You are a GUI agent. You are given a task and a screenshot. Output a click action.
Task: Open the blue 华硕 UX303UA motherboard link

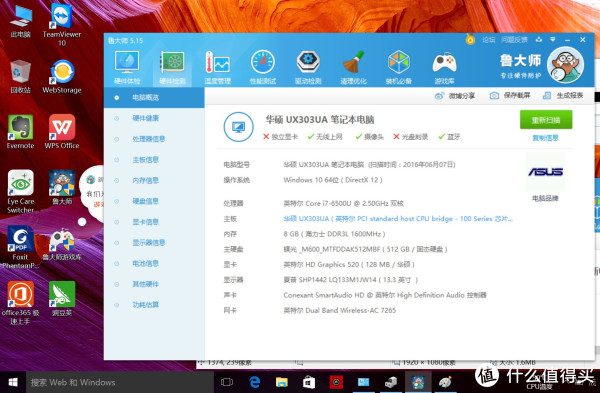click(x=398, y=219)
